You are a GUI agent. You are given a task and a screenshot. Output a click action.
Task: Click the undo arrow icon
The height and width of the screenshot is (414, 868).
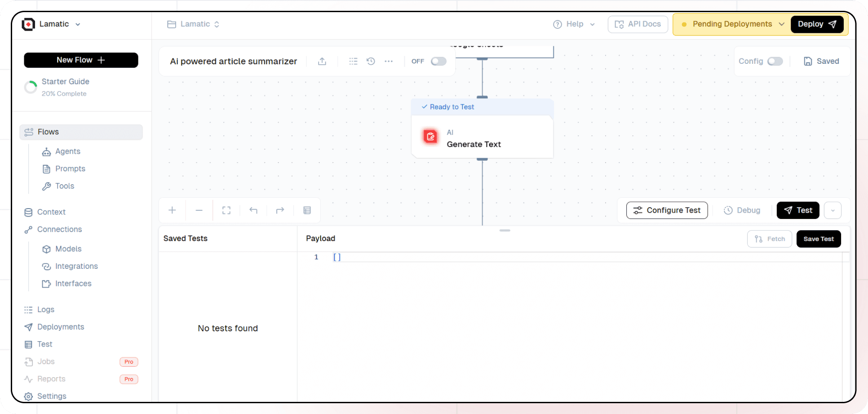click(x=253, y=210)
